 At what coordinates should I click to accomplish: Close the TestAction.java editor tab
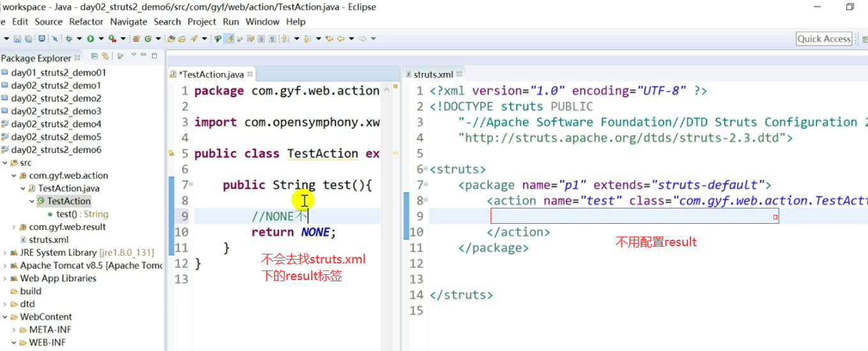[x=250, y=75]
